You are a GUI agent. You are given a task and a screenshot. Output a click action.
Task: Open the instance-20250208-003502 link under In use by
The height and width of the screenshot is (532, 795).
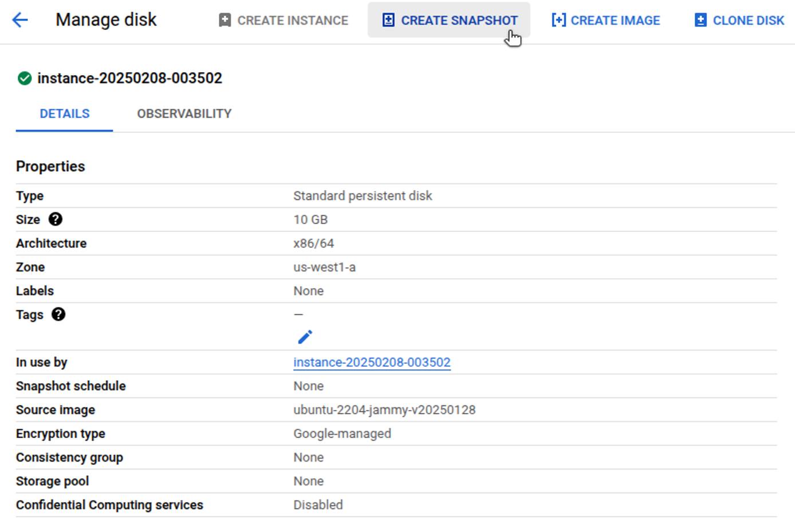click(x=372, y=362)
